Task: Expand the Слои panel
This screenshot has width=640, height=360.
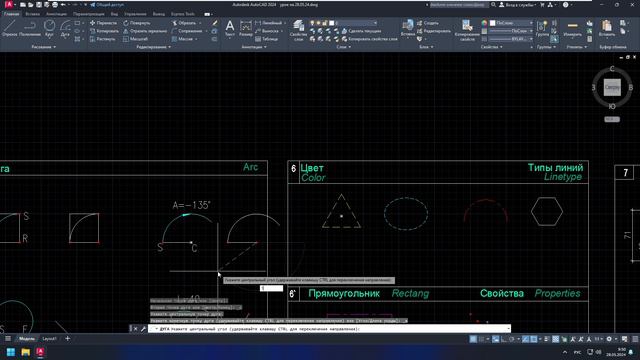Action: coord(344,47)
